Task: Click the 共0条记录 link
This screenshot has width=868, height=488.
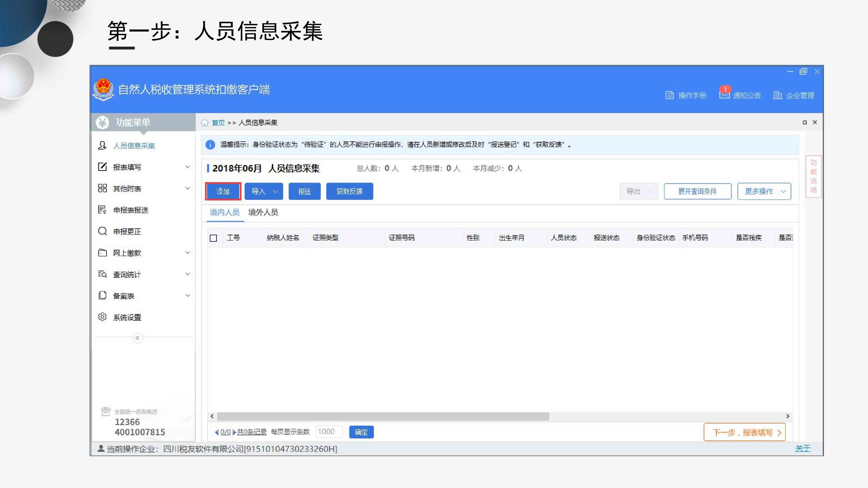Action: click(x=252, y=432)
